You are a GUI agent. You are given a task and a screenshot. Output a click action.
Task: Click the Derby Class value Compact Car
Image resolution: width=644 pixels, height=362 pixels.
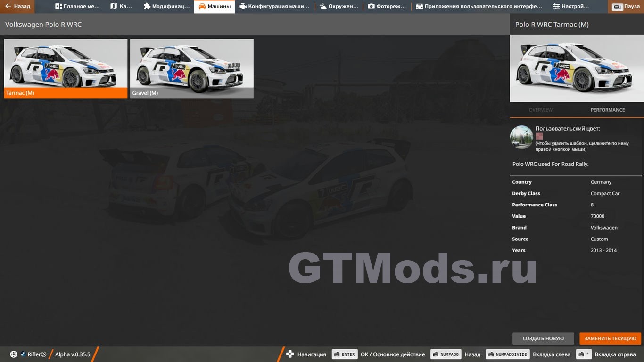[x=605, y=193]
